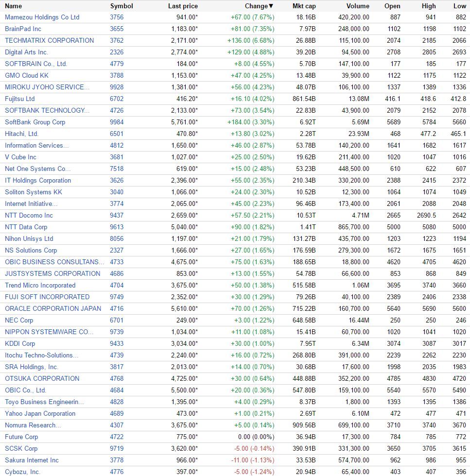Open Soliton Systems KK link
This screenshot has width=470, height=476.
point(34,192)
